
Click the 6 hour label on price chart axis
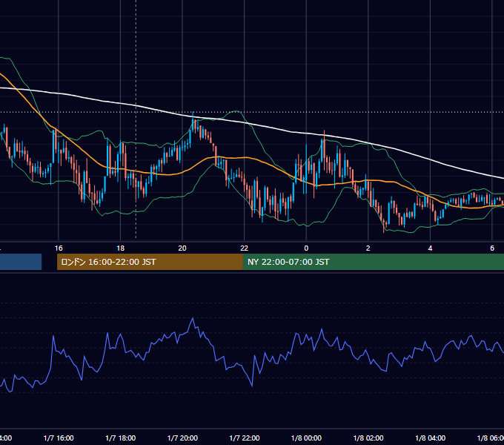(492, 248)
